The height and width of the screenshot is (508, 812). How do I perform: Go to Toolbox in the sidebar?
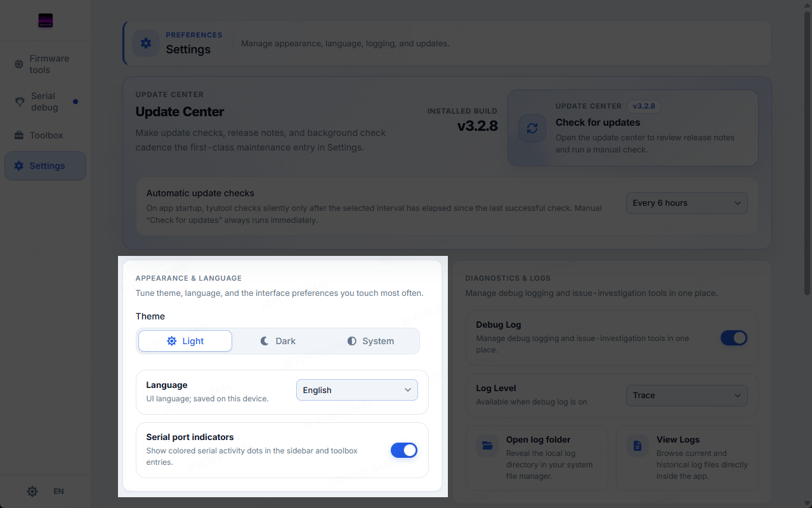click(x=45, y=135)
